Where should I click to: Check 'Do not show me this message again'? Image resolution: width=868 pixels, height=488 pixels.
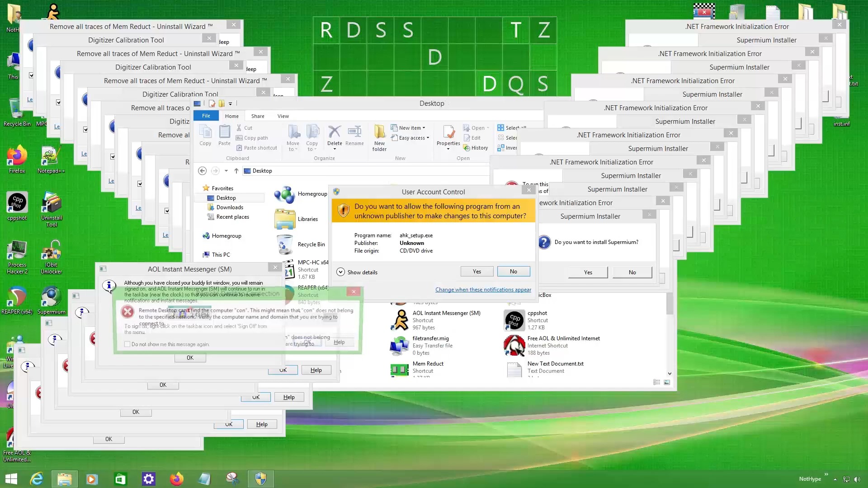click(127, 344)
